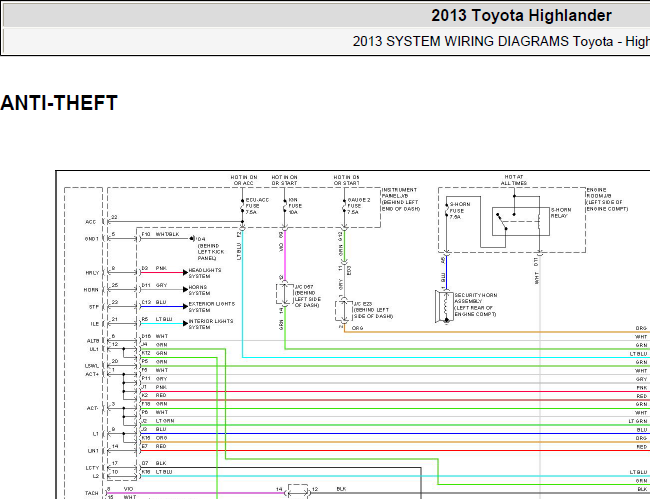Select the 'GAUGE 2 FUSE 7.5A' label
650x499 pixels.
pos(359,206)
